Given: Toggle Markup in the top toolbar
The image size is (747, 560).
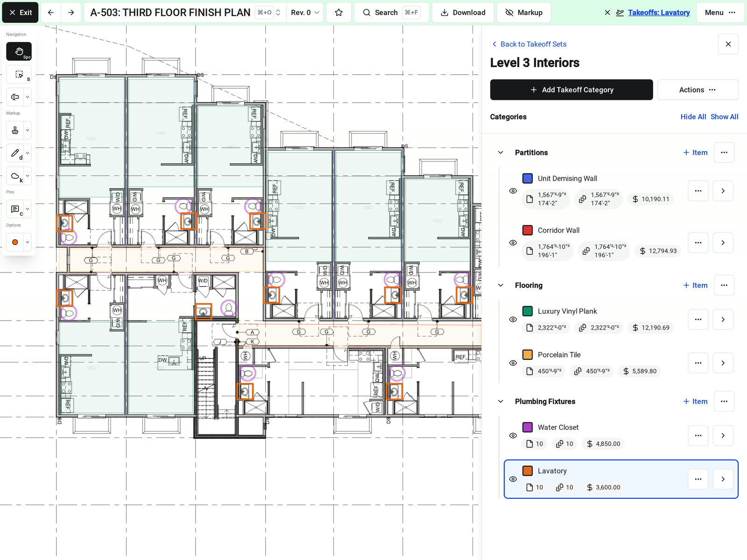Looking at the screenshot, I should click(524, 13).
